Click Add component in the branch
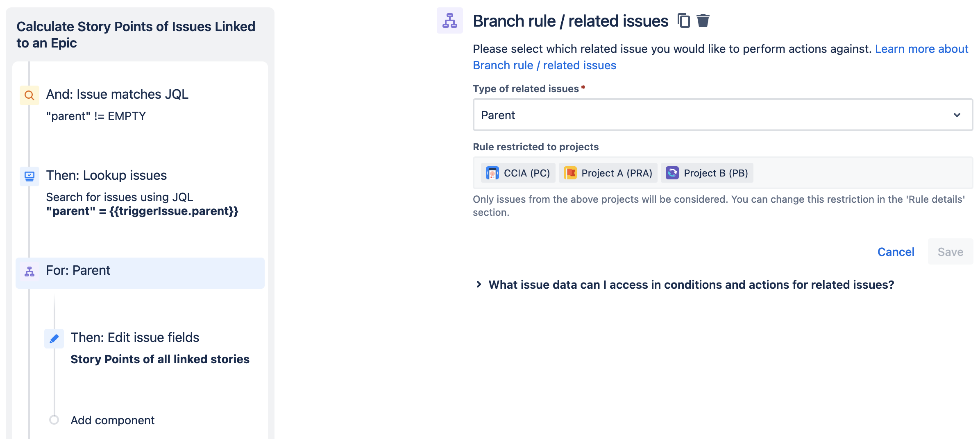The width and height of the screenshot is (980, 439). tap(112, 420)
